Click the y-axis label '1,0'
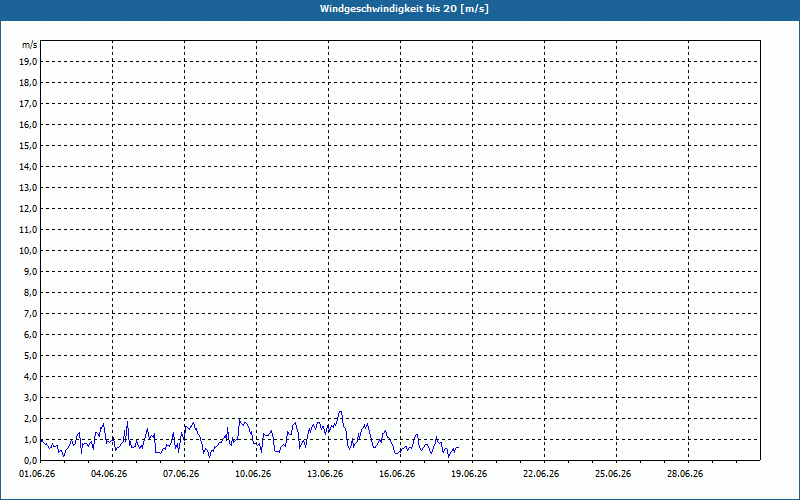The height and width of the screenshot is (500, 800). [31, 440]
